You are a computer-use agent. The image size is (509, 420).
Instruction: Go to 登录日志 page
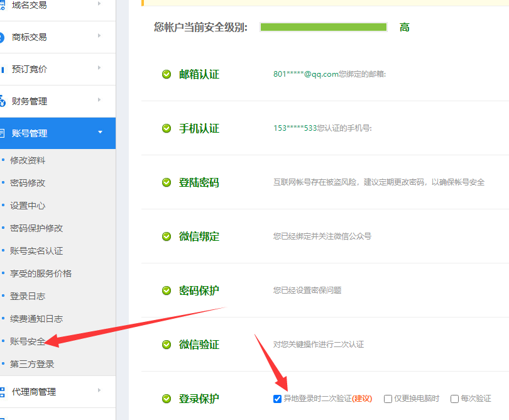[x=28, y=296]
